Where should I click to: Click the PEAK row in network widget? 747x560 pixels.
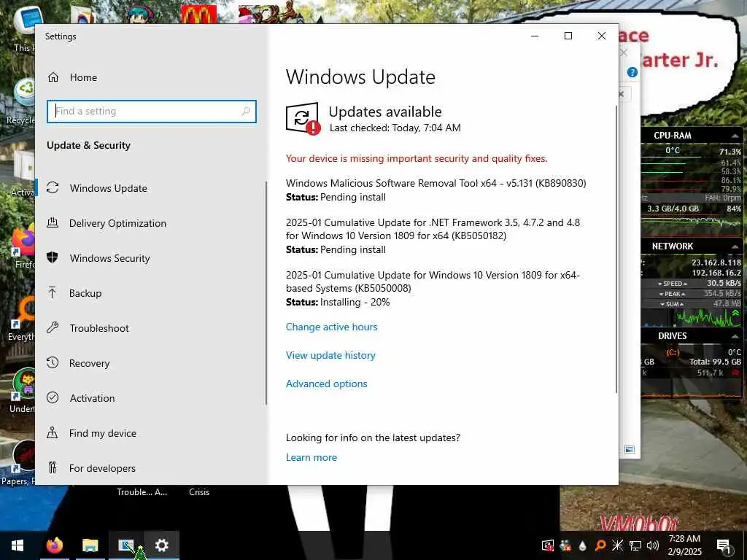tap(692, 293)
